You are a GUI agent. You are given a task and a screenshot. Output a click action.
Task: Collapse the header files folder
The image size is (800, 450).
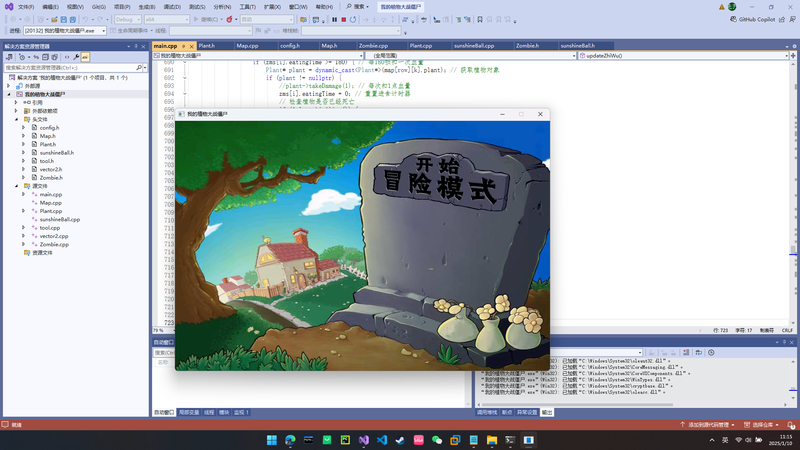tap(16, 119)
